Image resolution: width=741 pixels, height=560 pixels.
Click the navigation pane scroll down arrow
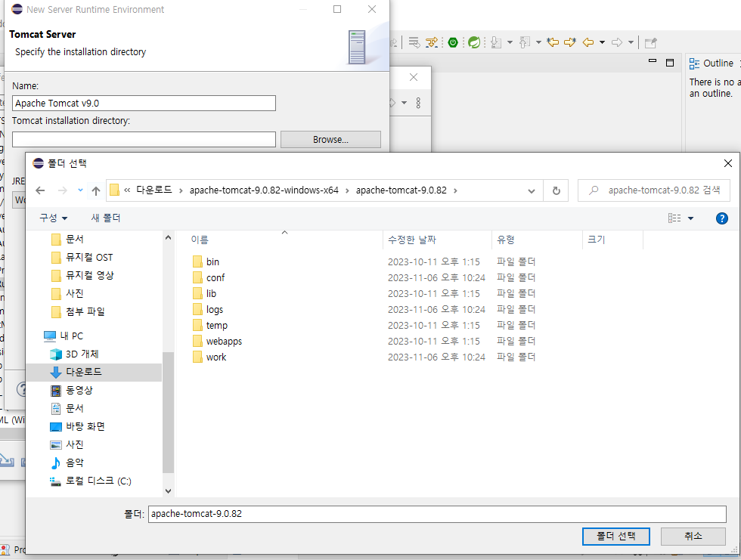point(168,491)
